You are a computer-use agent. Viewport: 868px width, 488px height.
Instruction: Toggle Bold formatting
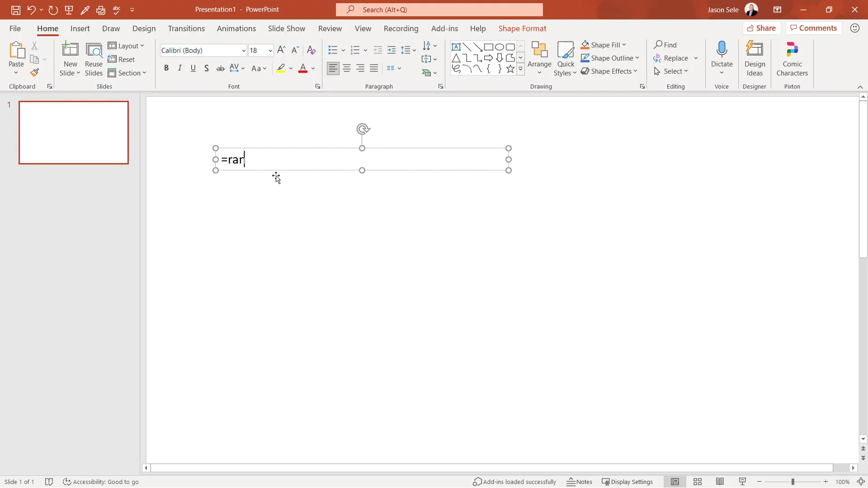click(x=166, y=68)
